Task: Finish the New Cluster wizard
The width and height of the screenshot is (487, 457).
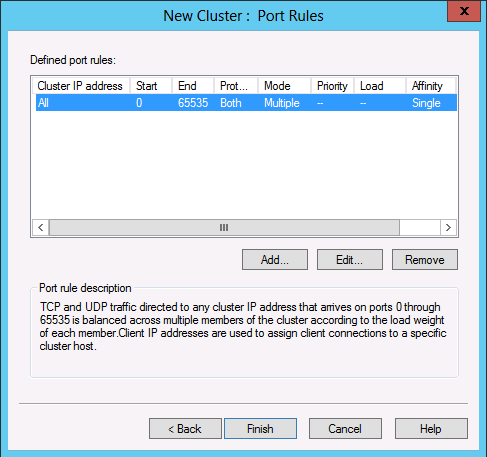Action: (x=260, y=429)
